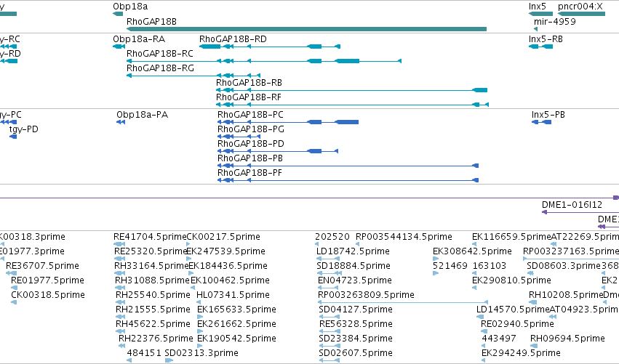Click the RH31088.5prime EST label
619x364 pixels.
point(152,280)
